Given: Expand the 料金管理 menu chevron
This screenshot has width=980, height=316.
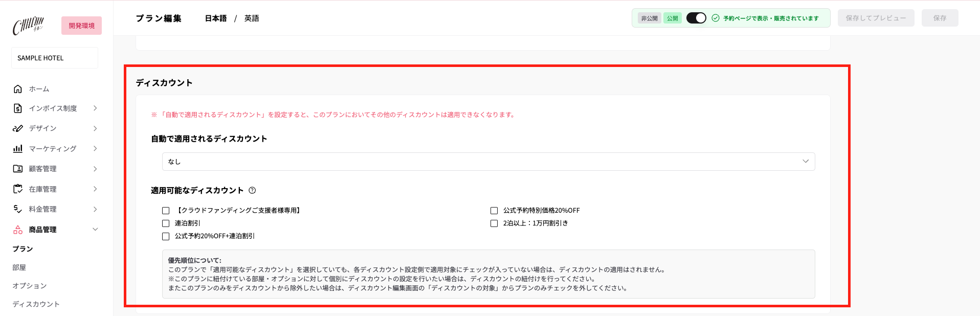Looking at the screenshot, I should (x=95, y=209).
